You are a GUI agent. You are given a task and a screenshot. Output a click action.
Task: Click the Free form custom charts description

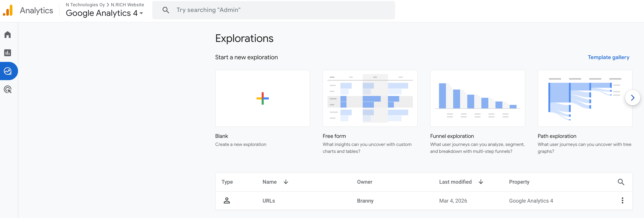point(367,148)
